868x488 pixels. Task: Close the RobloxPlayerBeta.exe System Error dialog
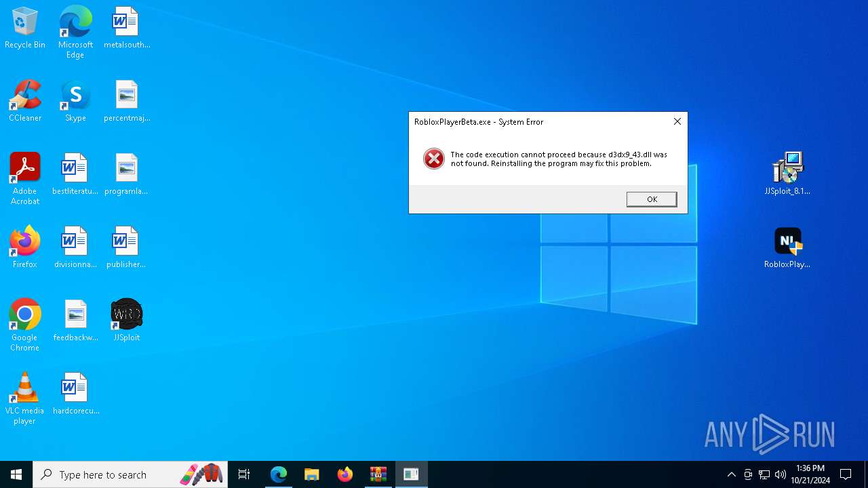[677, 121]
